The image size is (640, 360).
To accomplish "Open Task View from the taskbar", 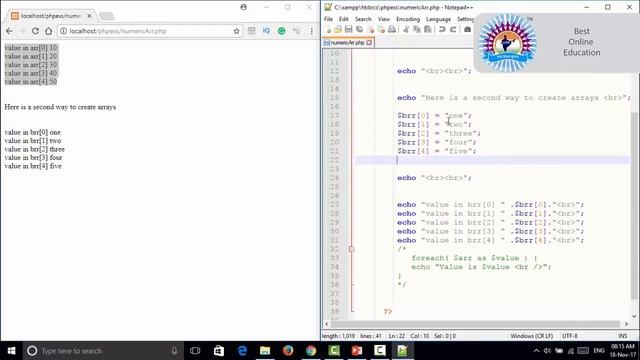I will click(x=195, y=351).
